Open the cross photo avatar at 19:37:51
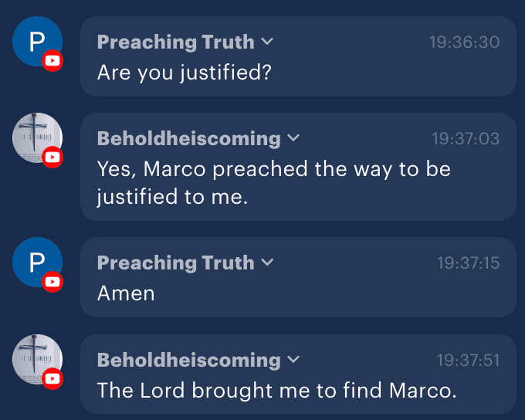The width and height of the screenshot is (525, 420). [38, 359]
